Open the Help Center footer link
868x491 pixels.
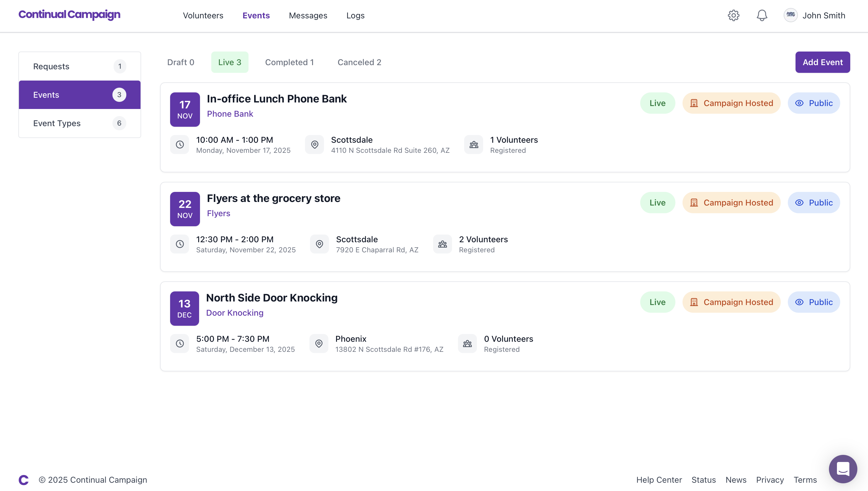click(659, 479)
